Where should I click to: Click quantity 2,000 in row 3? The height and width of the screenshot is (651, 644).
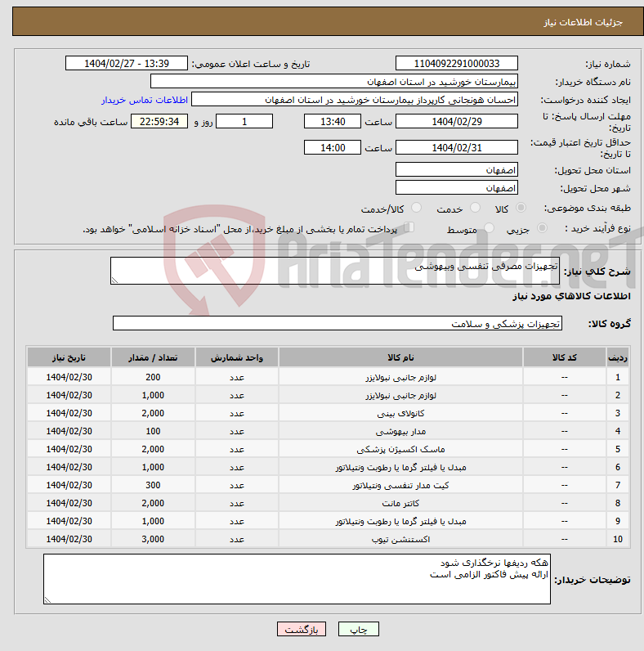[x=153, y=413]
